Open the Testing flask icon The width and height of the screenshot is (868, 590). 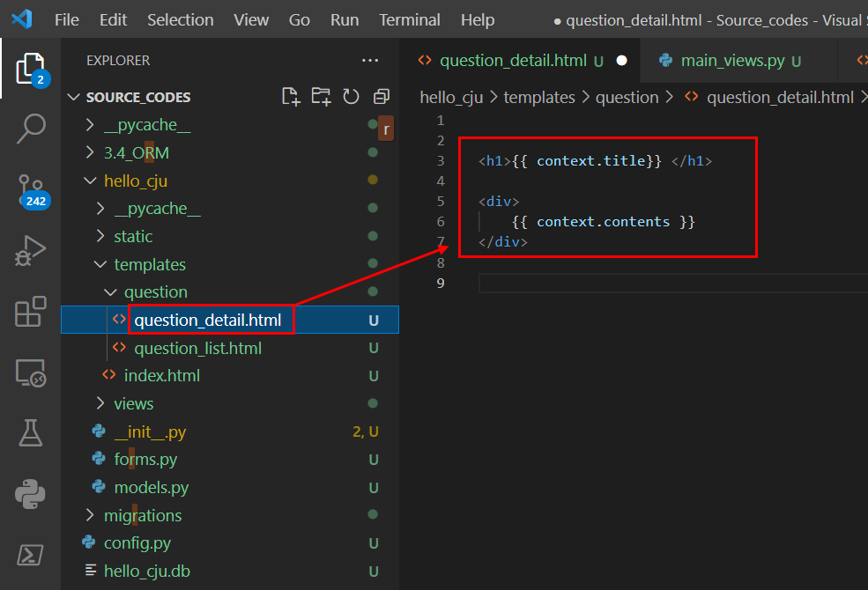(31, 433)
